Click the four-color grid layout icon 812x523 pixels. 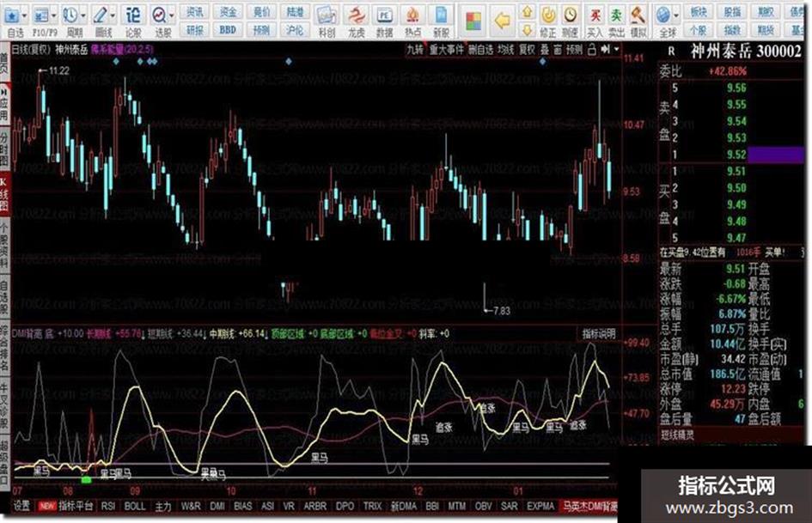click(x=473, y=21)
